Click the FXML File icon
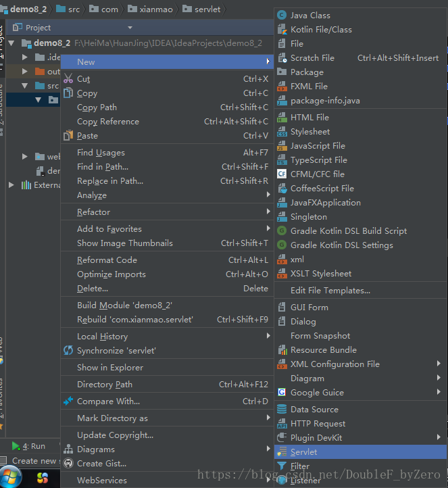This screenshot has width=448, height=488. tap(282, 87)
